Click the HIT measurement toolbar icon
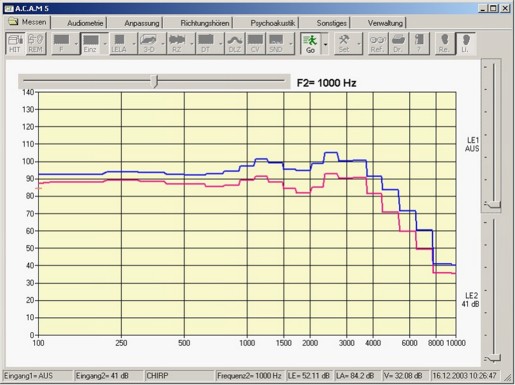515x385 pixels. [15, 44]
